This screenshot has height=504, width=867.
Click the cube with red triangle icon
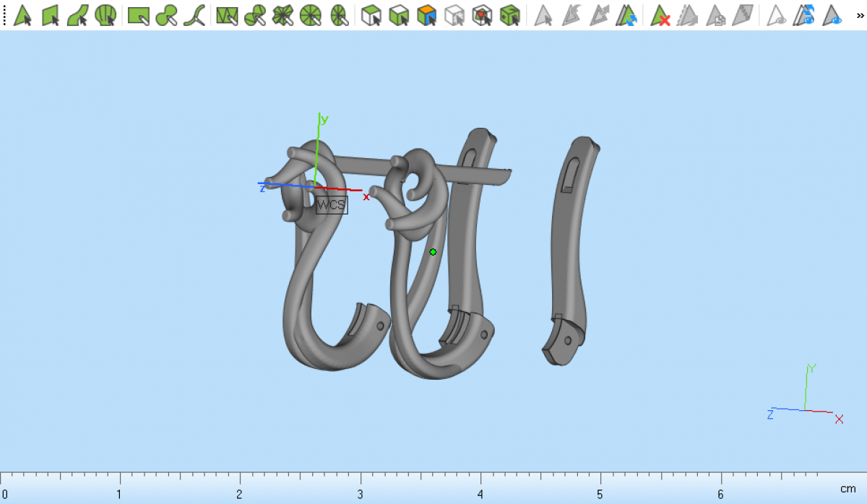(482, 15)
